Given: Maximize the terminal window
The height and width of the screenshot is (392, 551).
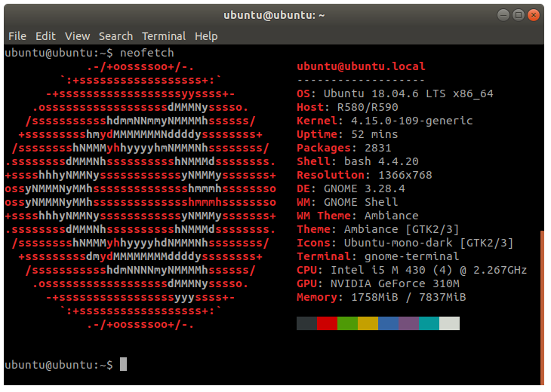Looking at the screenshot, I should [x=519, y=15].
